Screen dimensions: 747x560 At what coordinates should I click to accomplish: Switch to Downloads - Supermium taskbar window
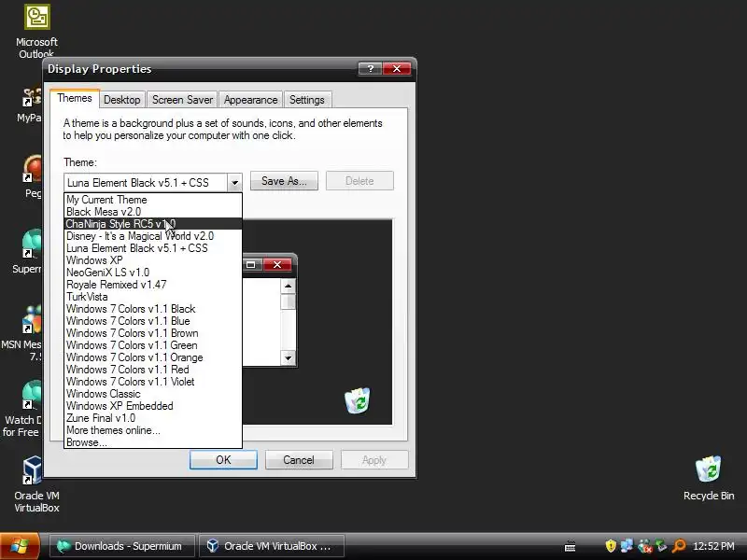(x=122, y=546)
